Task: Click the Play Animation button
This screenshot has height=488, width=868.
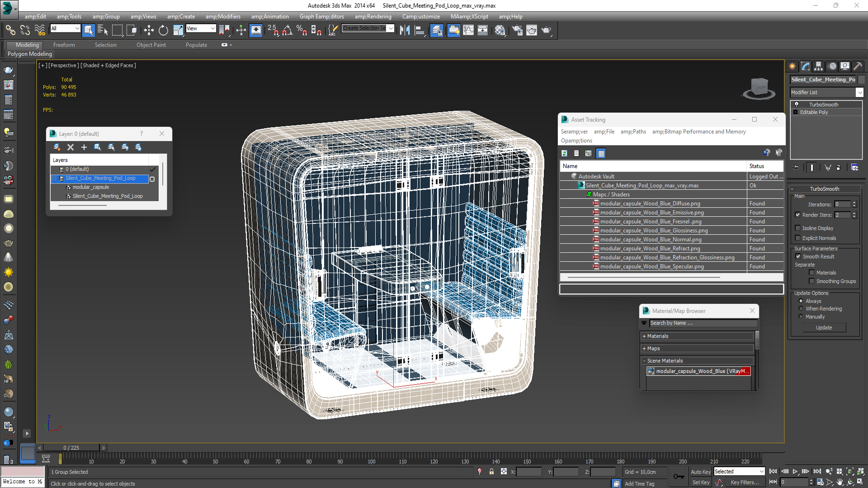Action: pos(795,471)
